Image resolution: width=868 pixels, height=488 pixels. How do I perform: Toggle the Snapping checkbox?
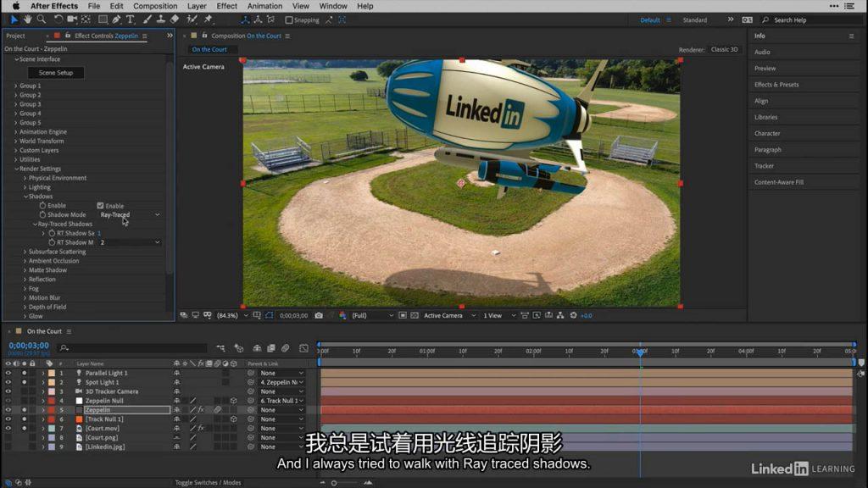coord(289,20)
